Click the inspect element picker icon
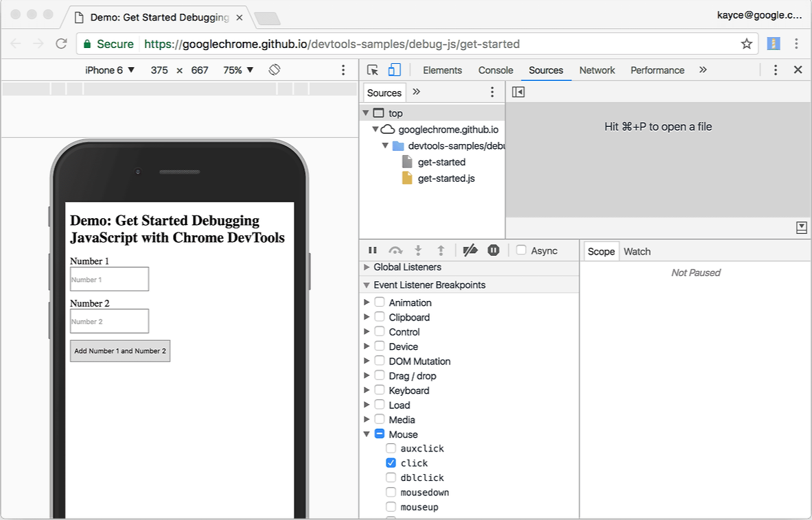Image resolution: width=812 pixels, height=520 pixels. pos(372,70)
